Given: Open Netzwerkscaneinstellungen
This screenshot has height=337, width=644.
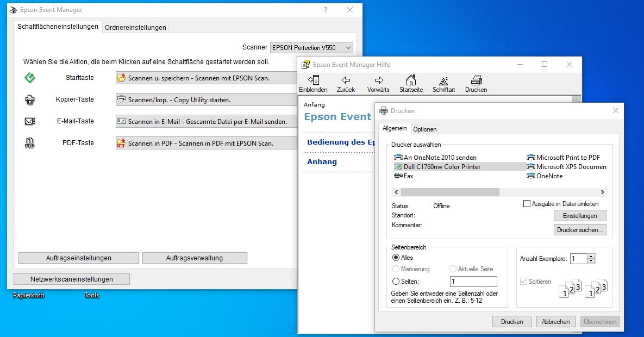Looking at the screenshot, I should (71, 279).
